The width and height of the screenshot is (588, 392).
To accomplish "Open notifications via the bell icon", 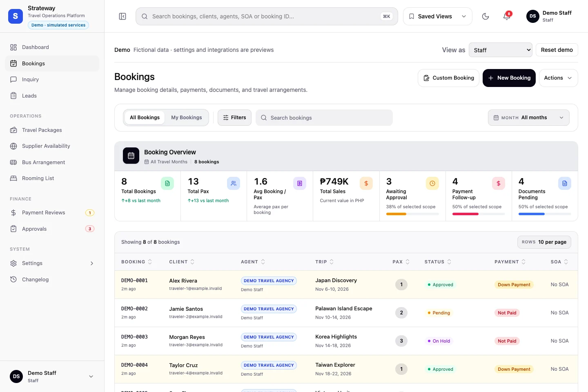I will point(507,16).
